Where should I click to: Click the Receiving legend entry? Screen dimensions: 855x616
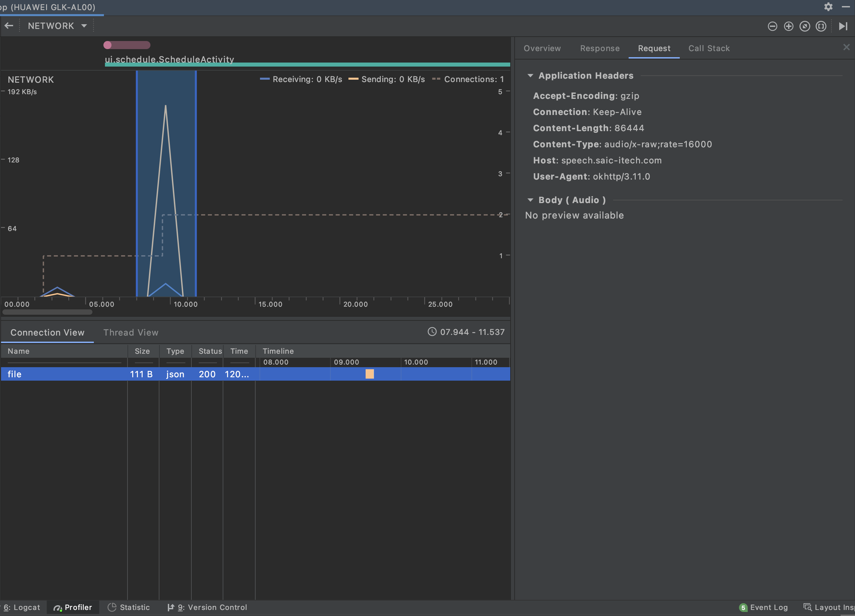point(301,79)
